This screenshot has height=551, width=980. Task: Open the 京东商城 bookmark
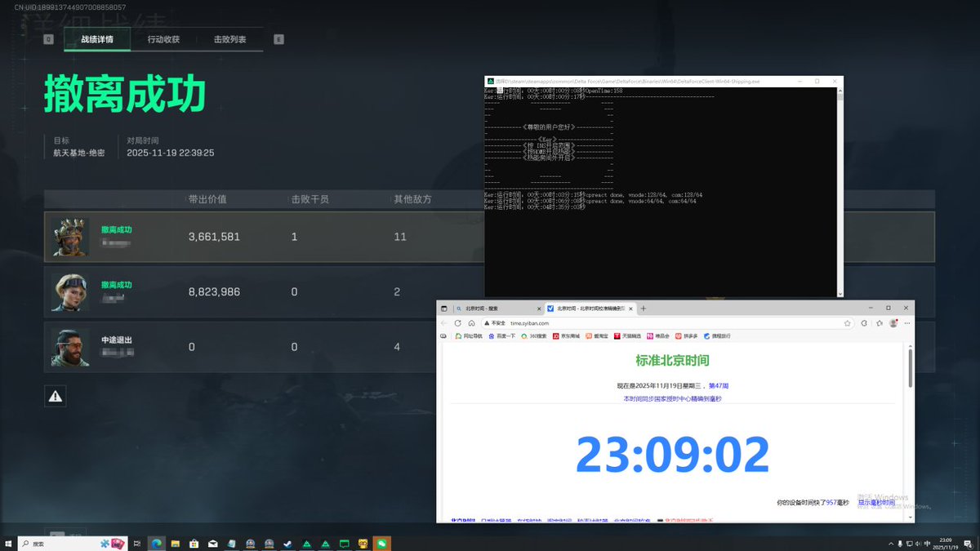coord(566,335)
